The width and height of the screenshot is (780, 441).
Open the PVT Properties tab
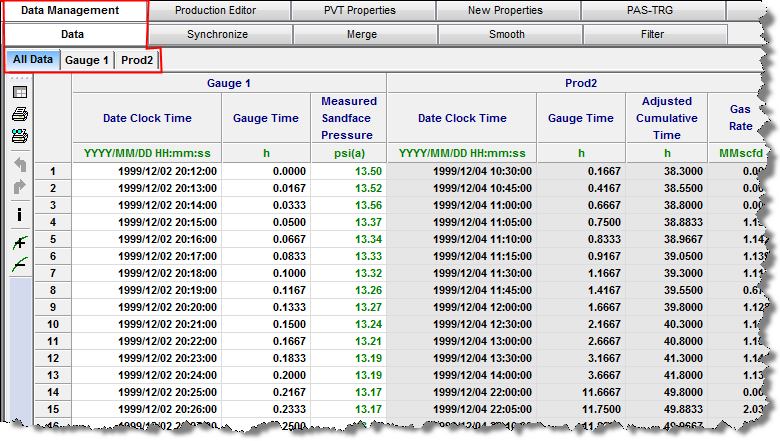360,11
